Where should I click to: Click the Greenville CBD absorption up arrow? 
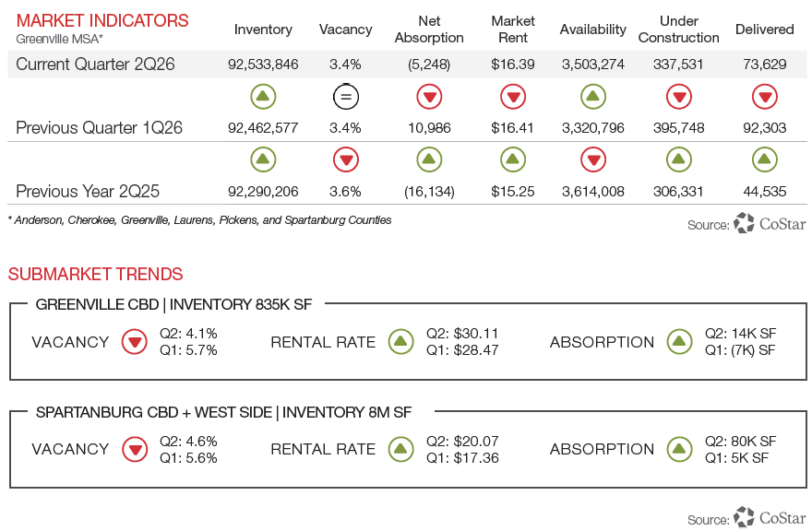(679, 342)
